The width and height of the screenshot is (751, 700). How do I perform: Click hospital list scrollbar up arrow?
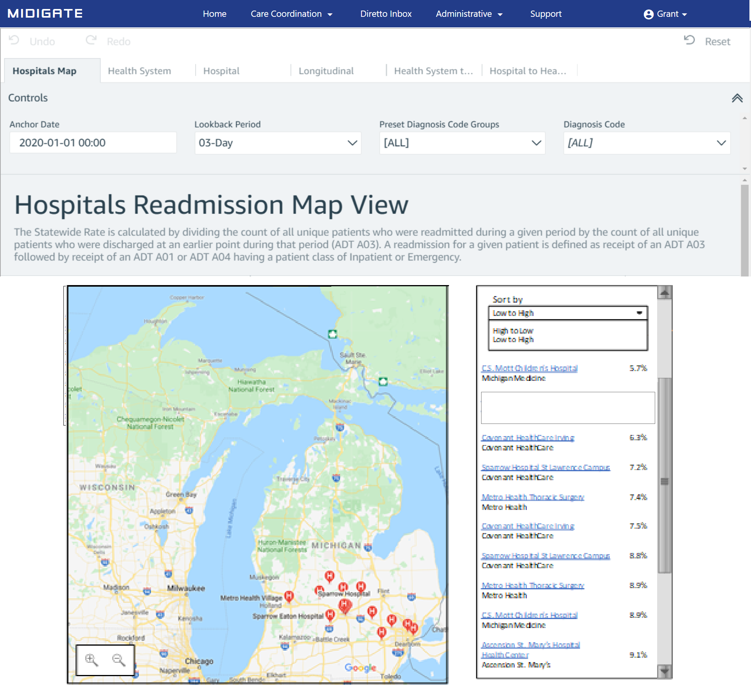tap(665, 293)
